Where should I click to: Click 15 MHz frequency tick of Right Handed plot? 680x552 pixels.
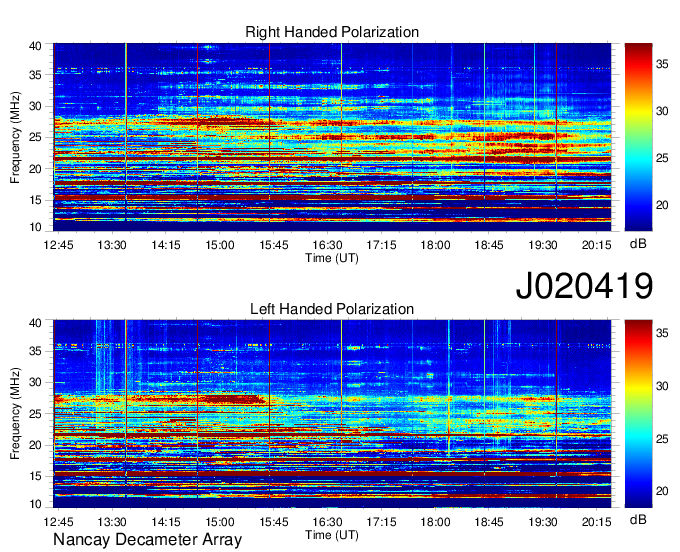tap(35, 200)
